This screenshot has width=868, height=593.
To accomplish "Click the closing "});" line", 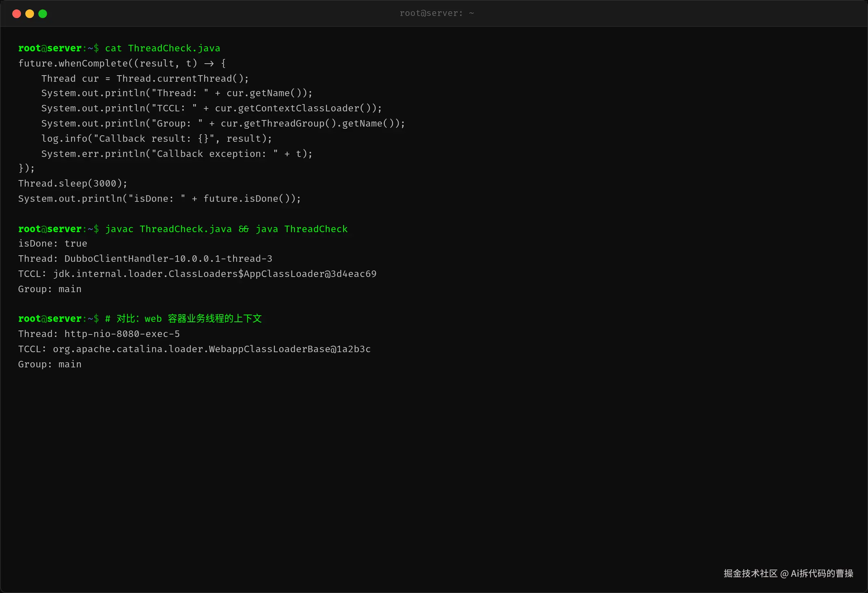I will [26, 168].
